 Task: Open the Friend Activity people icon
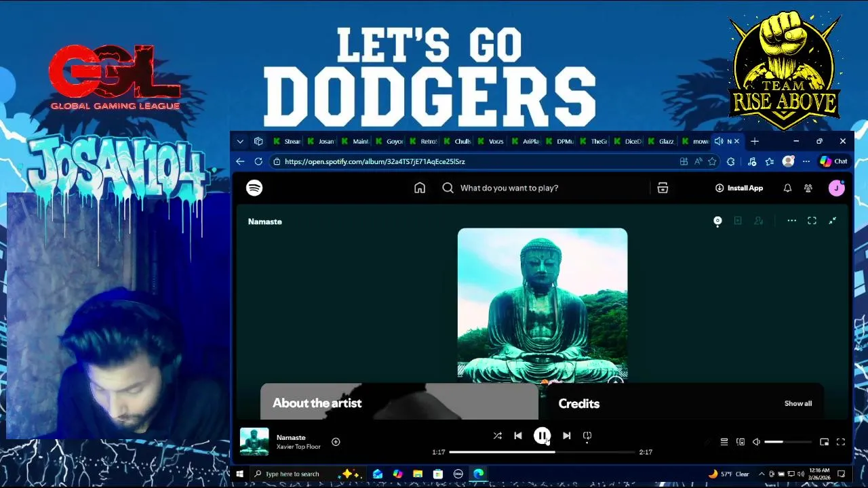click(808, 188)
